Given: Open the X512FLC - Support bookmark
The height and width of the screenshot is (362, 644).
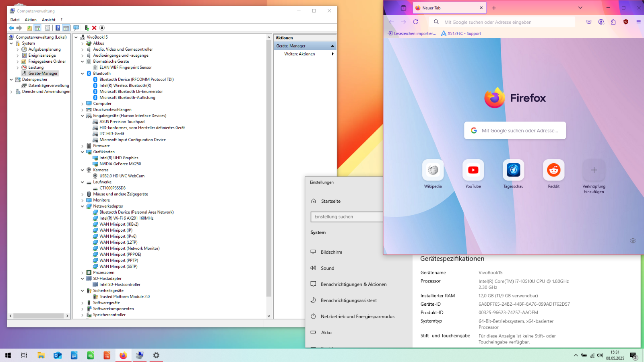Looking at the screenshot, I should 461,33.
